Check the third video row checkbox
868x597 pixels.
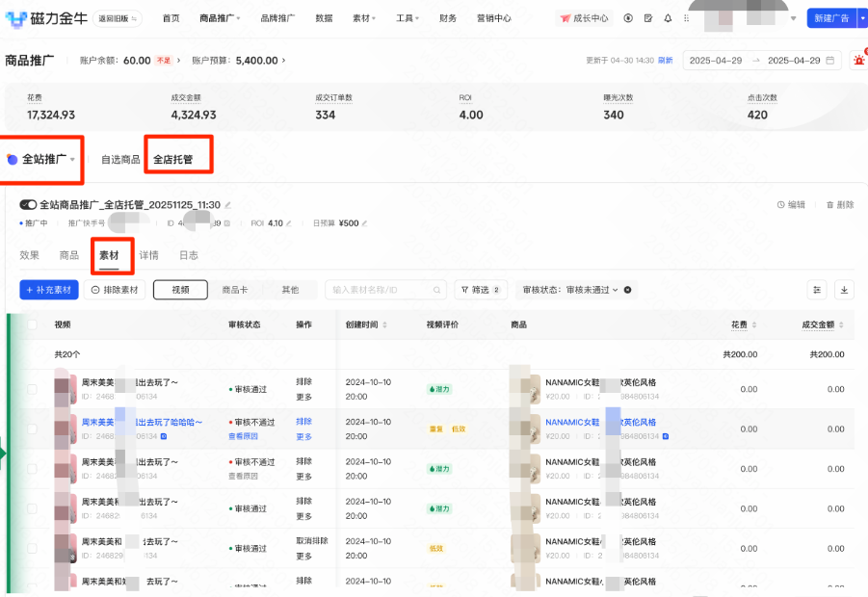pos(32,469)
